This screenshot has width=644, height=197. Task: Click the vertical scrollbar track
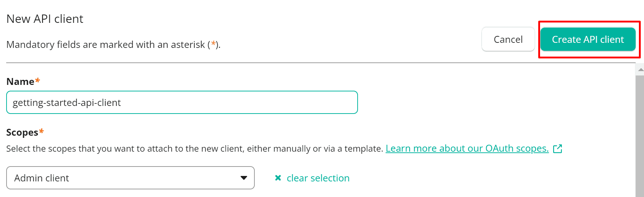click(x=640, y=138)
